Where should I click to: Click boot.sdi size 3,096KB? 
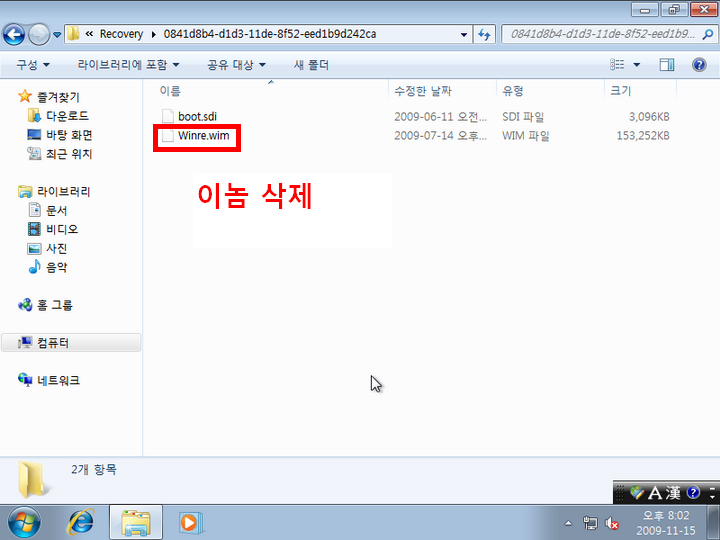pos(649,117)
